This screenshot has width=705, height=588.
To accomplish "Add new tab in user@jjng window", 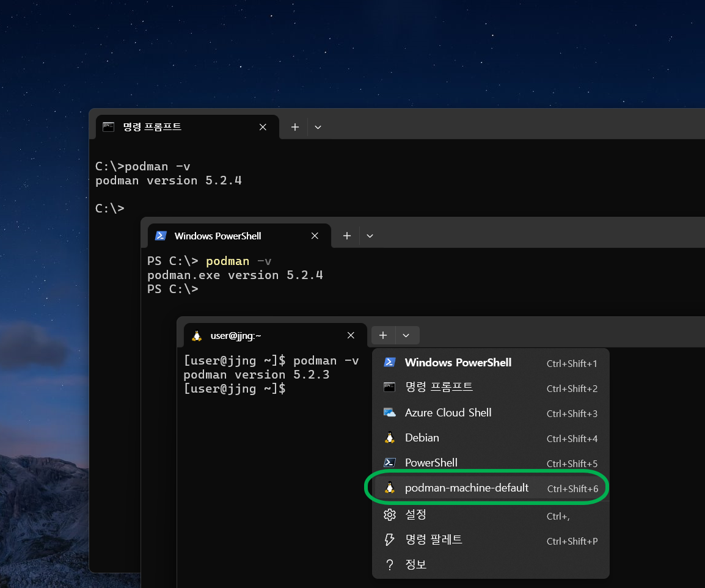I will pyautogui.click(x=383, y=335).
